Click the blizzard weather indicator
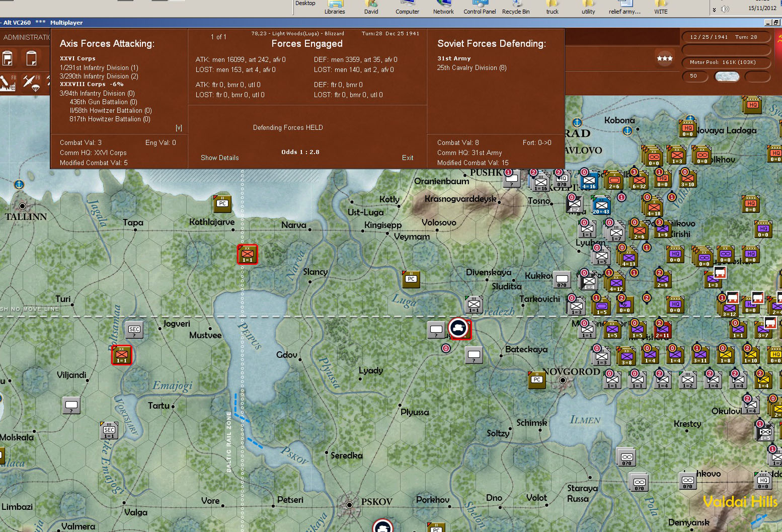The width and height of the screenshot is (782, 532). coord(727,77)
